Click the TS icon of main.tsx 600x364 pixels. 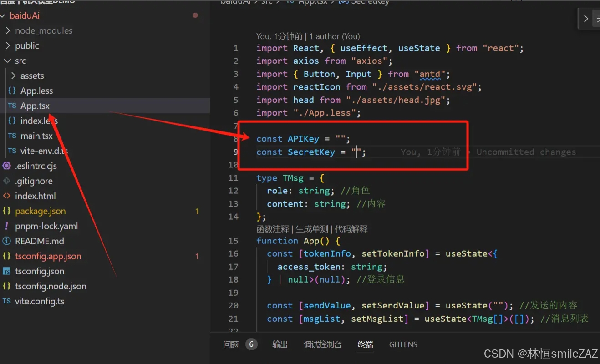12,136
